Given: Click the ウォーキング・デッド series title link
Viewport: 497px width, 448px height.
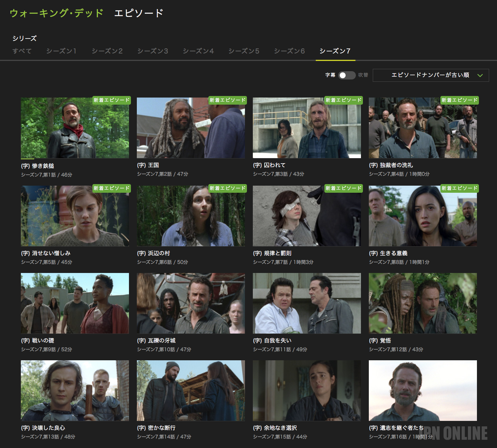Looking at the screenshot, I should (x=57, y=13).
